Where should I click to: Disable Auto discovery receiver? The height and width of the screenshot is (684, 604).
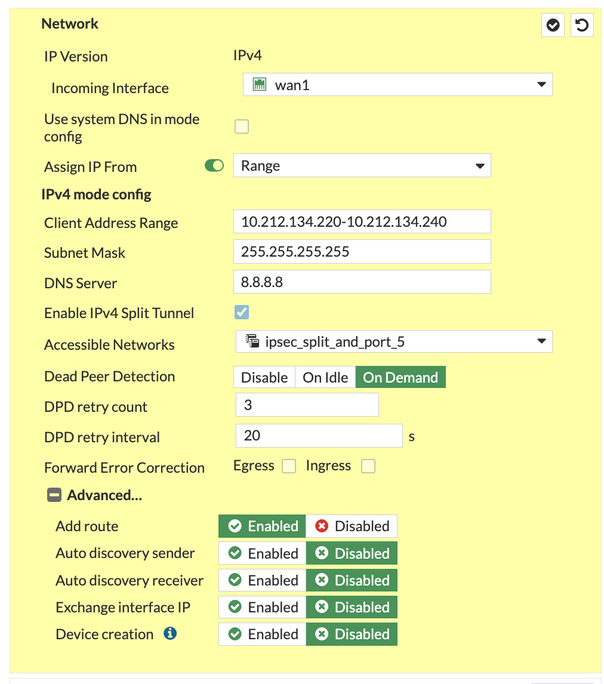pos(351,580)
